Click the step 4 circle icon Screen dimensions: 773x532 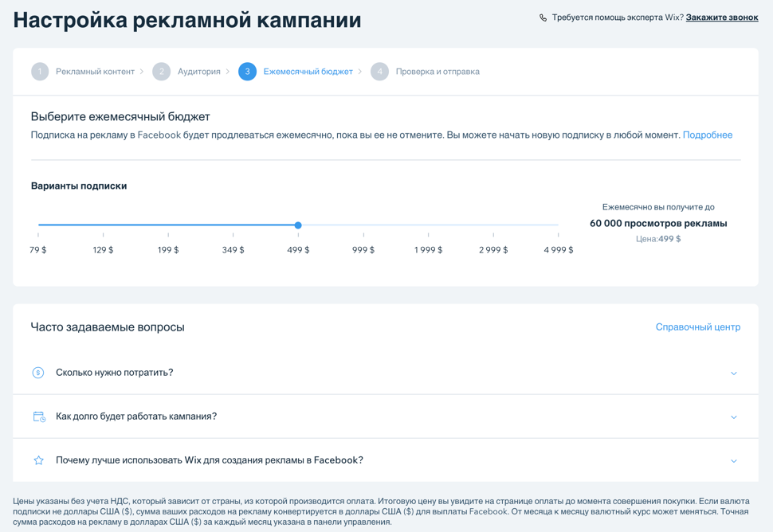coord(379,72)
